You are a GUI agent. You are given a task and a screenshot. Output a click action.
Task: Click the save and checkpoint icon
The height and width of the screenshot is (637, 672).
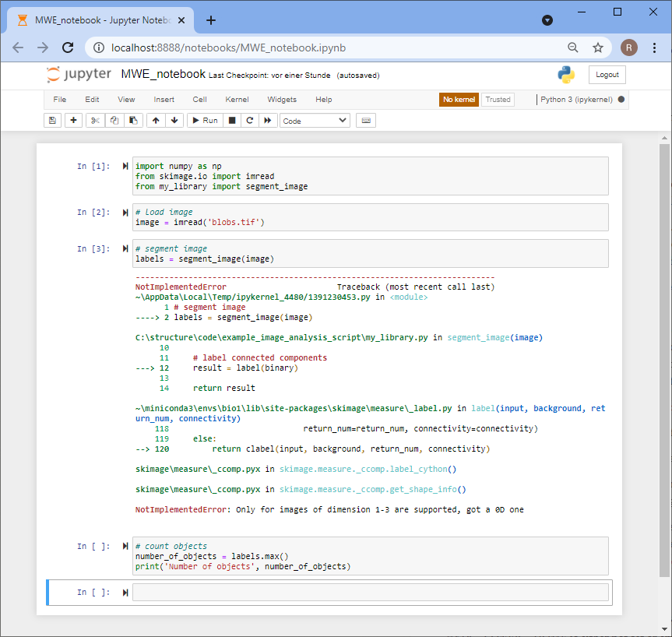point(52,121)
